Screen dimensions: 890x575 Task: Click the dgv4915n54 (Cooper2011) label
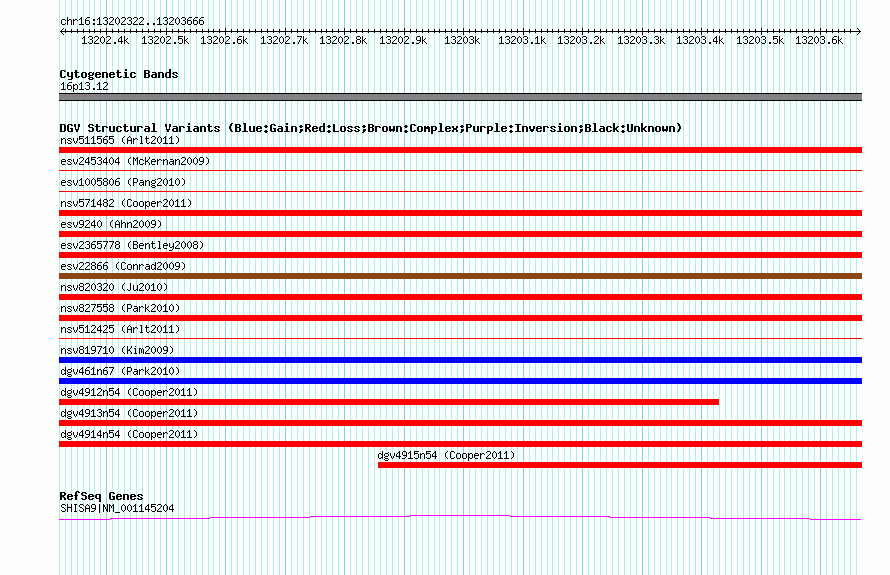pyautogui.click(x=446, y=455)
